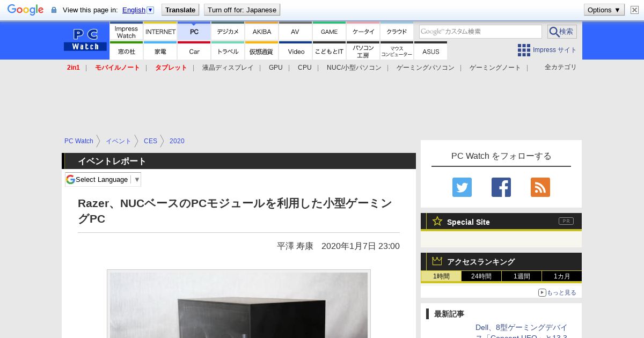Open the INTERNET nav tab

point(160,31)
